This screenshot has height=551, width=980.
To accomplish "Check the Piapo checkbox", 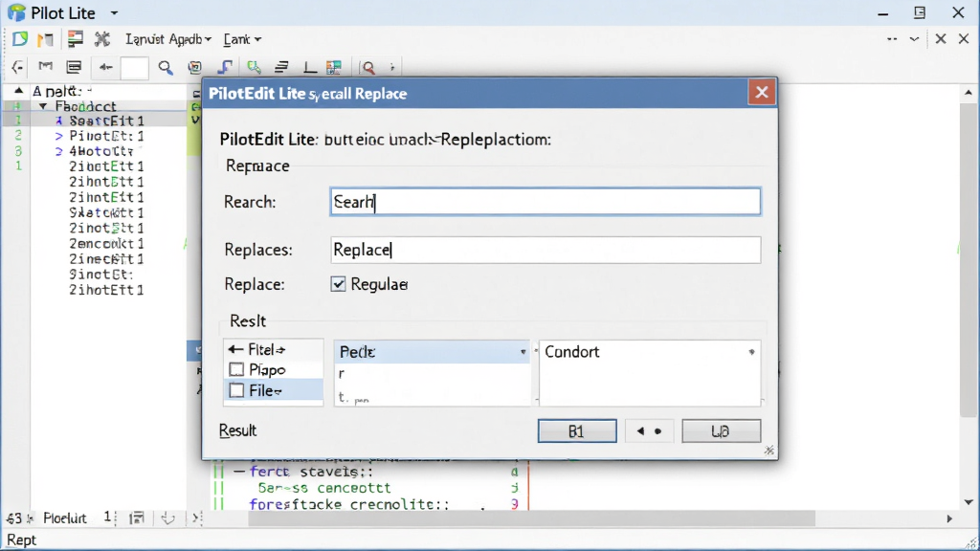I will click(236, 370).
